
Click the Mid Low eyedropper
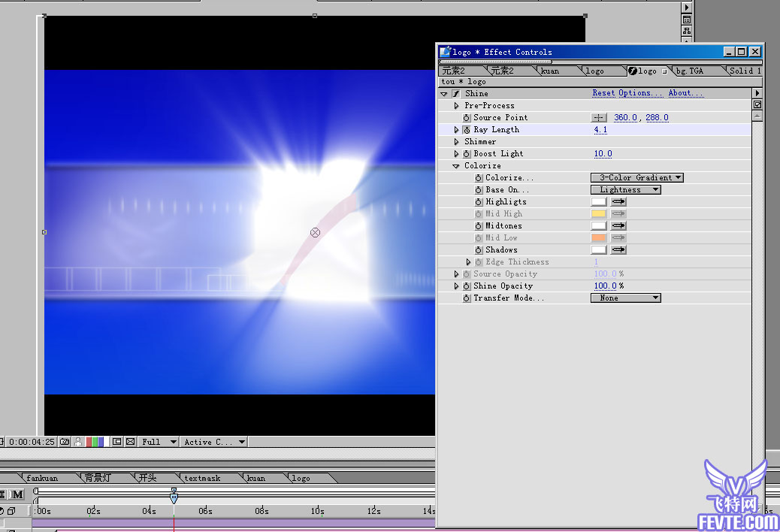click(x=618, y=237)
